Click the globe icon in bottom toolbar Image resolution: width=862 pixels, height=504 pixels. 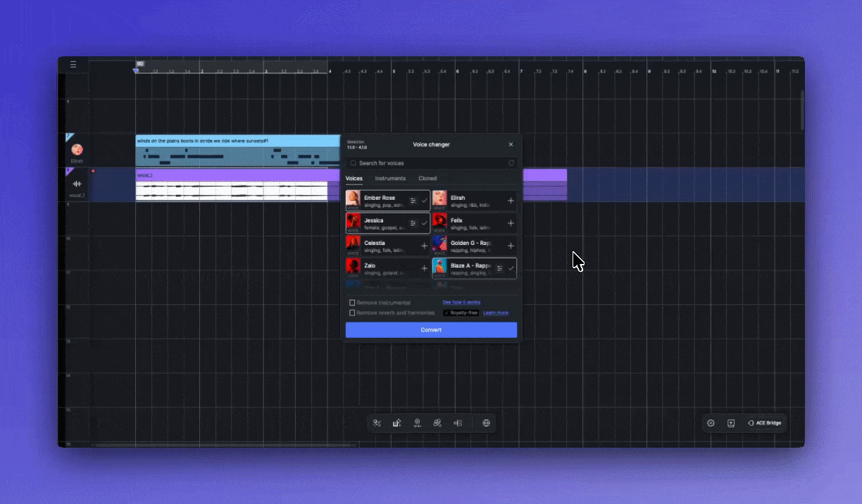tap(486, 423)
